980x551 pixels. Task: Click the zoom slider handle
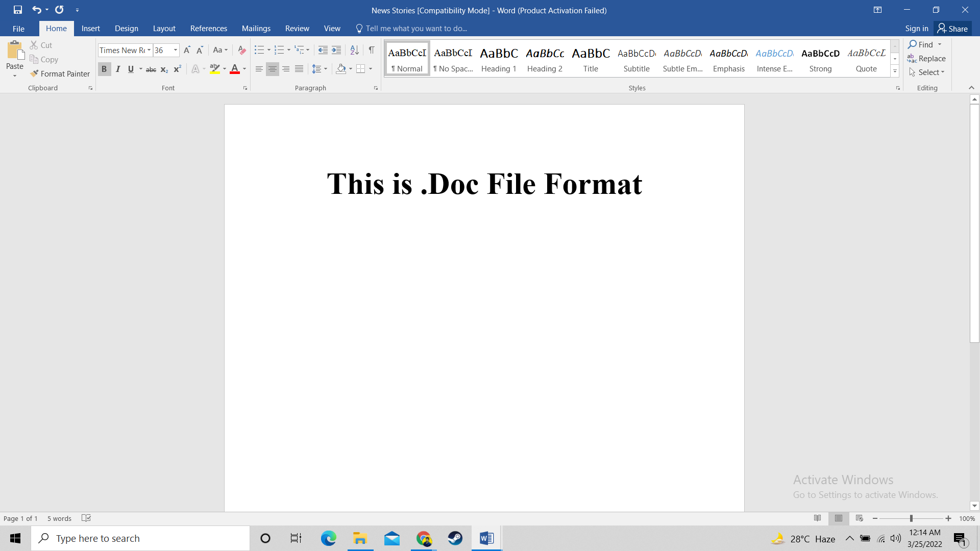pyautogui.click(x=911, y=518)
